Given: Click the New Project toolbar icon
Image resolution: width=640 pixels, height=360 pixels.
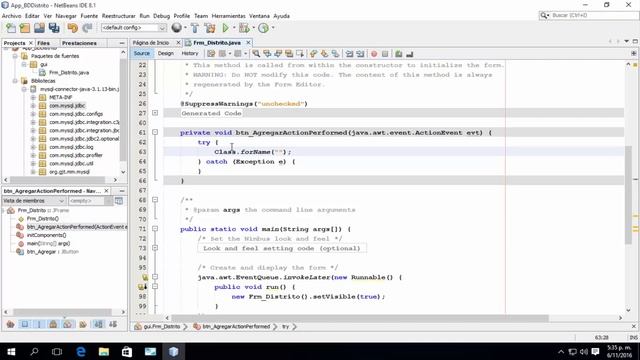Looking at the screenshot, I should point(25,28).
